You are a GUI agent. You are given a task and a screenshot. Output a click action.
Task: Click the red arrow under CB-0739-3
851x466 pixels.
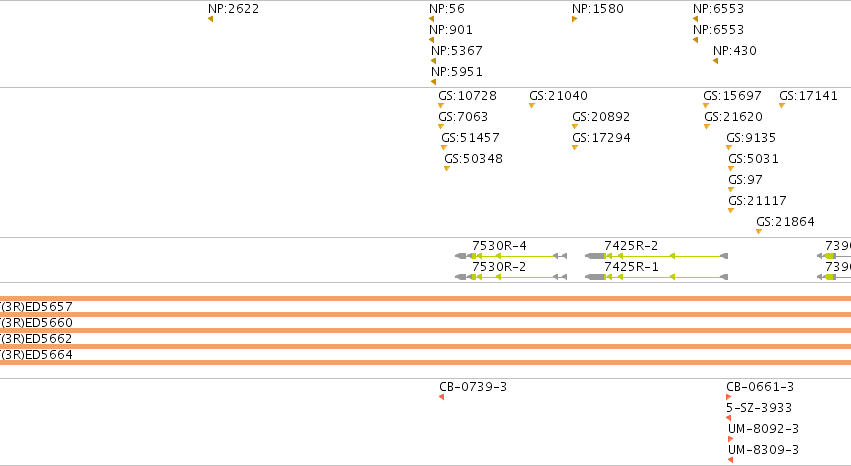pyautogui.click(x=442, y=397)
